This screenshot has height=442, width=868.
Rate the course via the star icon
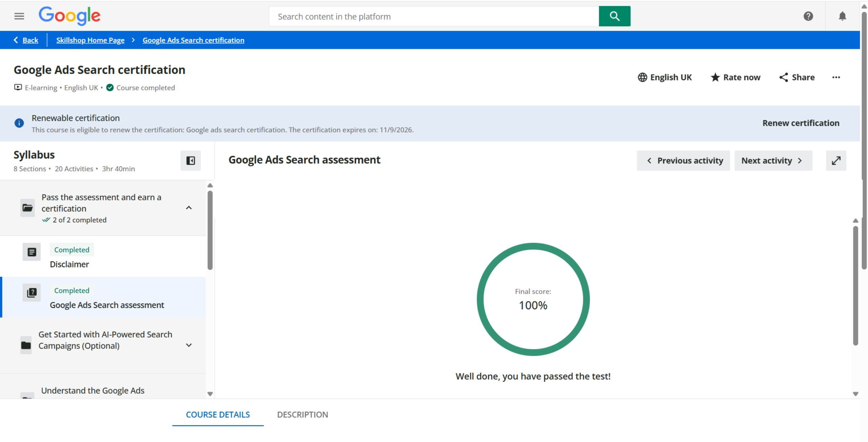coord(715,77)
